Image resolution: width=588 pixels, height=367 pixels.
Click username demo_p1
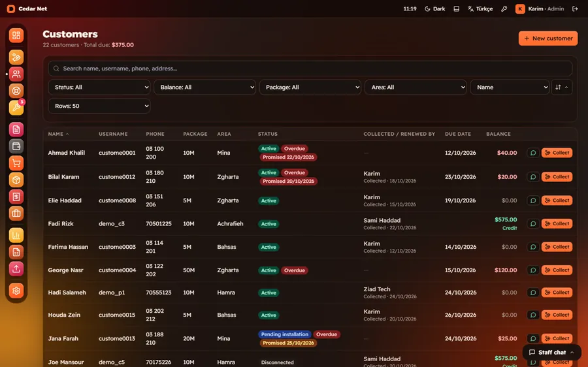(112, 293)
